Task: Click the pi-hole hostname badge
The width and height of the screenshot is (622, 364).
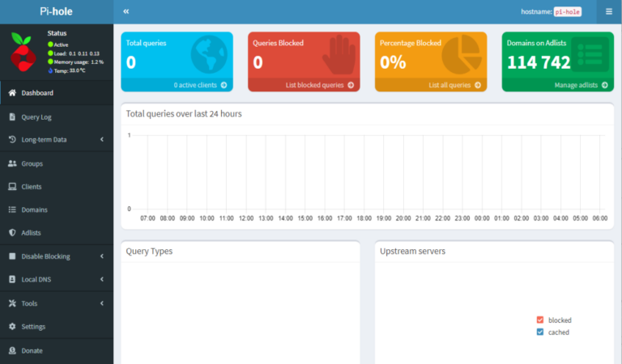Action: click(x=568, y=12)
